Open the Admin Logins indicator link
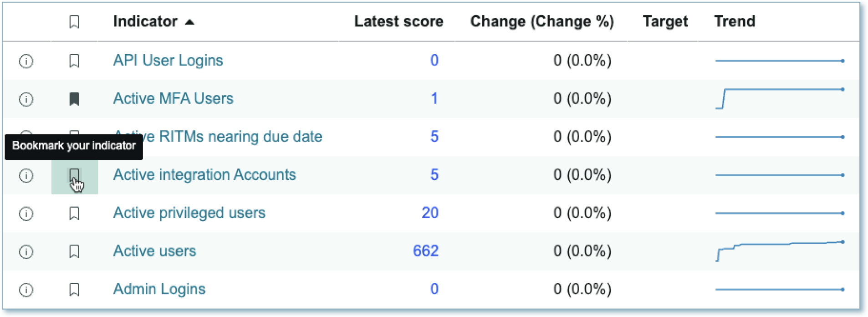This screenshot has width=868, height=317. coord(159,289)
